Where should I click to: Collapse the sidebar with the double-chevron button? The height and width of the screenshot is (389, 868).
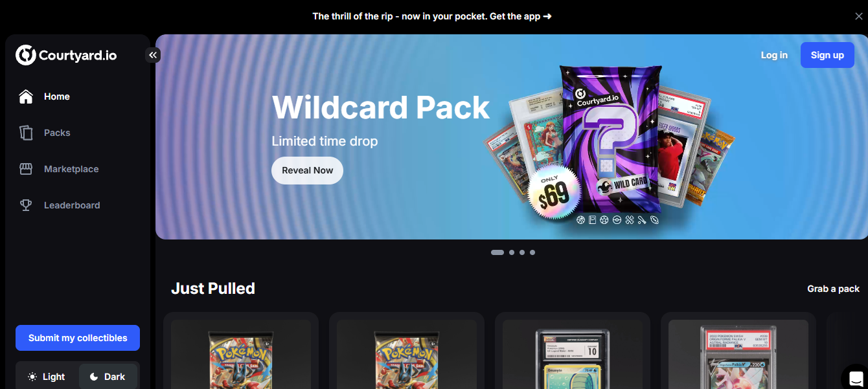click(153, 55)
